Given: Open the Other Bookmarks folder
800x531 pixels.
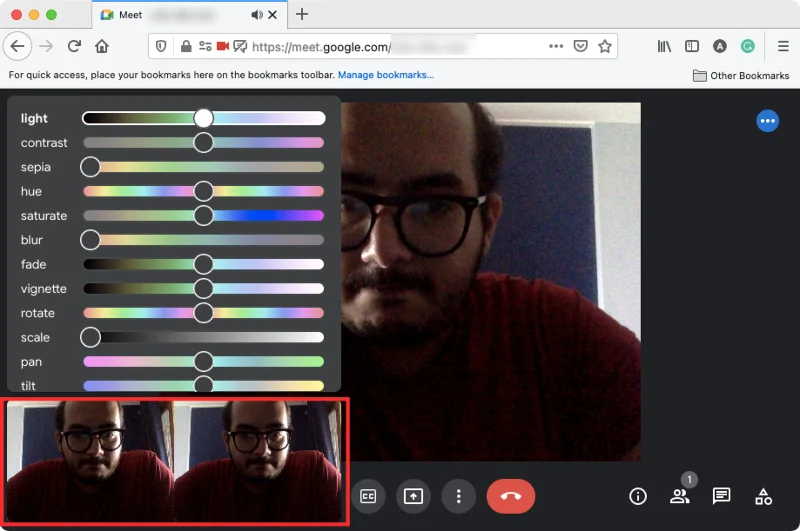Looking at the screenshot, I should click(x=741, y=76).
